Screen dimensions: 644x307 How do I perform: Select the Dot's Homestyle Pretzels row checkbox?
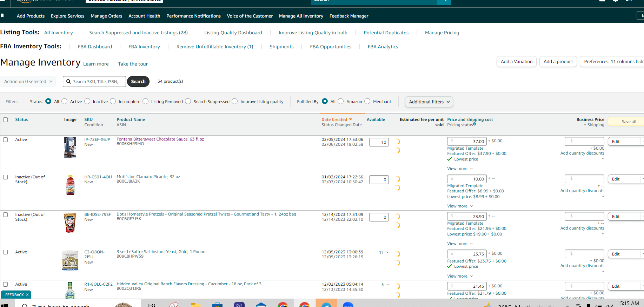click(6, 214)
